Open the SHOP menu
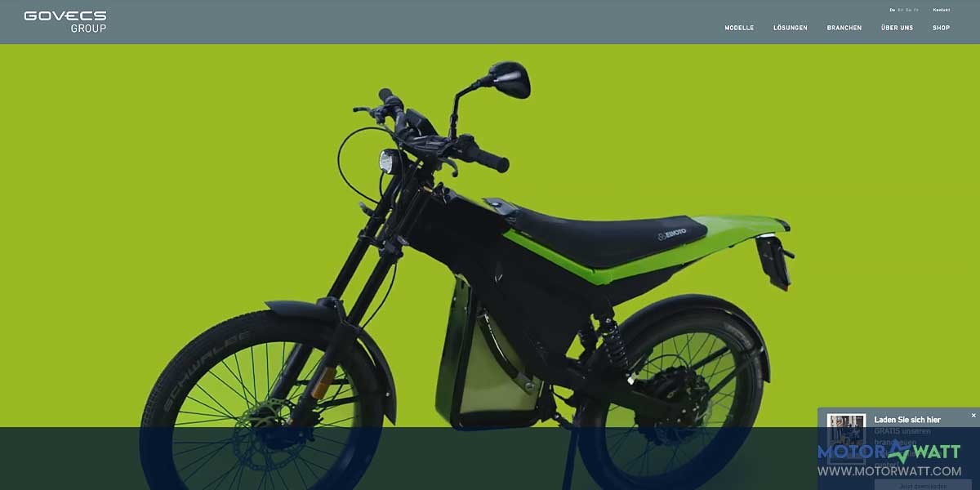 pos(941,27)
